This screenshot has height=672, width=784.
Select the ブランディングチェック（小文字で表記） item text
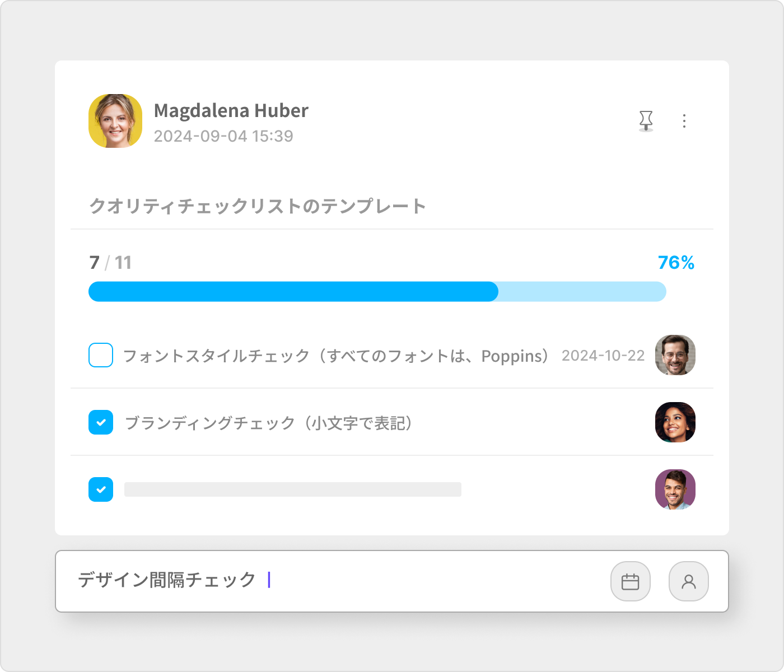tap(269, 423)
